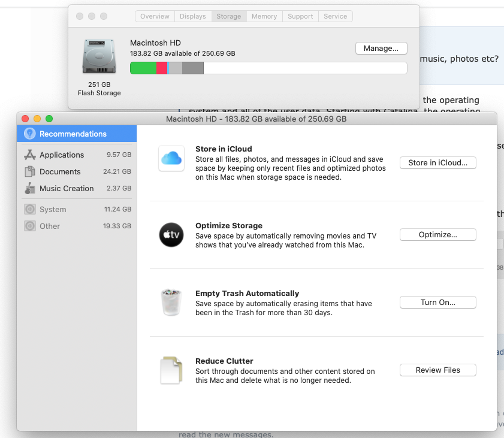Click the Empty Trash Automatically heading
504x438 pixels.
click(x=247, y=294)
